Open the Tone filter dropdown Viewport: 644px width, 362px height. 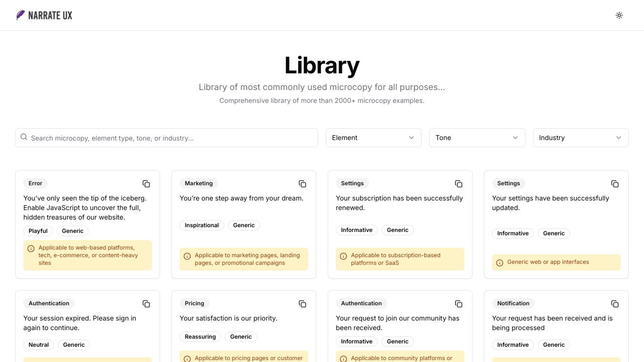tap(477, 138)
